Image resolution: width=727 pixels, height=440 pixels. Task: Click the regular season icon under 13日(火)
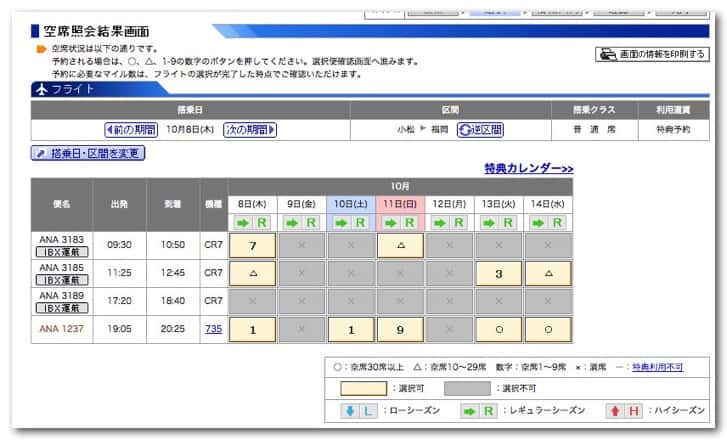(499, 223)
